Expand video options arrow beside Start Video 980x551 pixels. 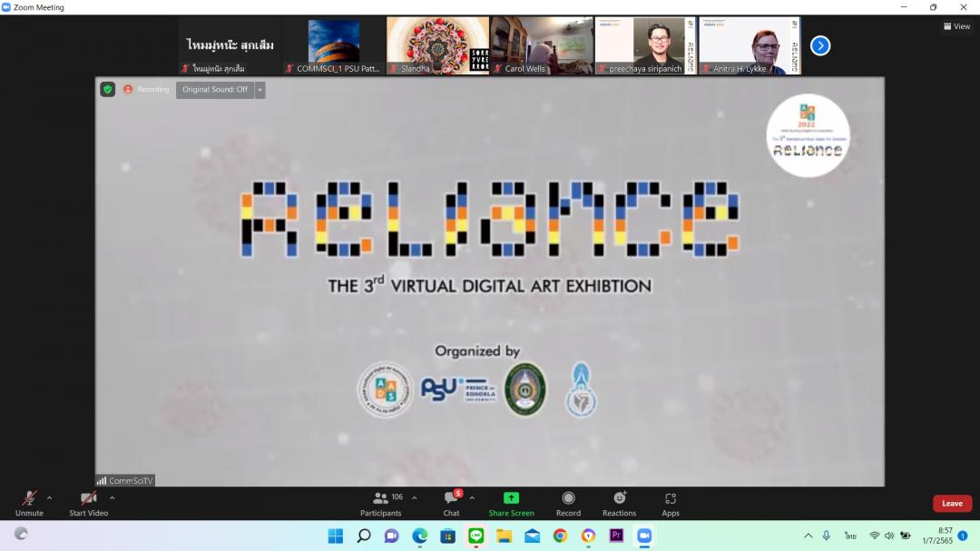112,497
